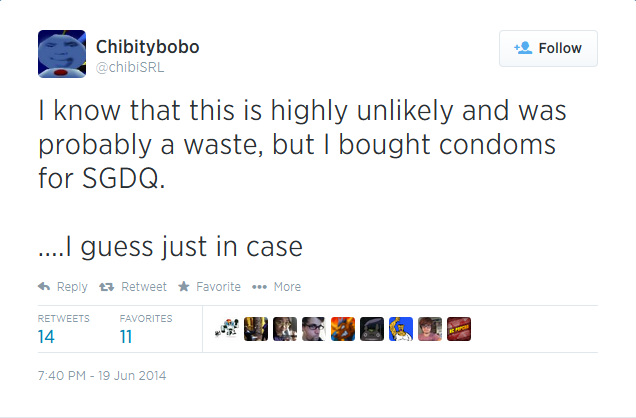The image size is (636, 418).
Task: Open the Chibitybobo display name link
Action: pyautogui.click(x=147, y=47)
